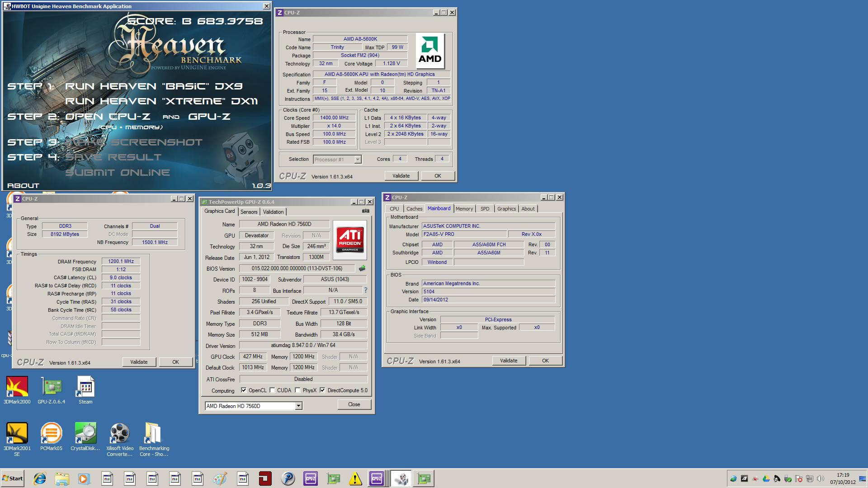Click About in the Heaven application
Image resolution: width=868 pixels, height=488 pixels.
(23, 186)
